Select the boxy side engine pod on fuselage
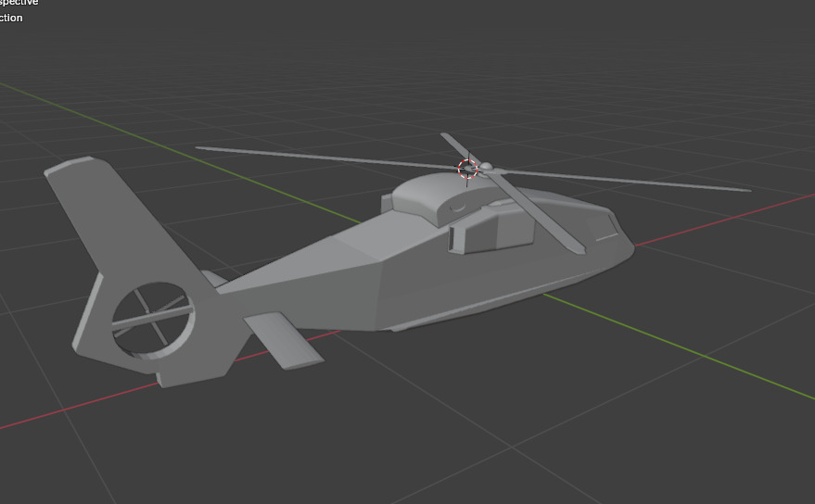 pyautogui.click(x=491, y=233)
